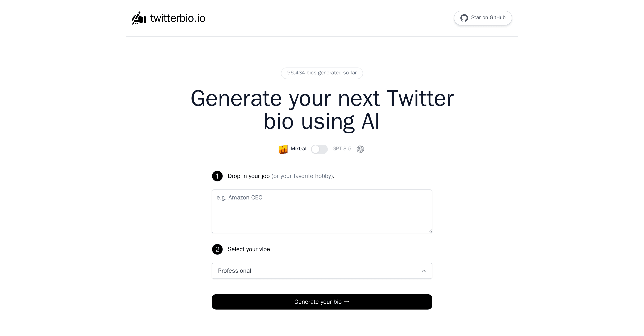This screenshot has height=336, width=644.
Task: Click the Mixtral model icon
Action: (283, 149)
